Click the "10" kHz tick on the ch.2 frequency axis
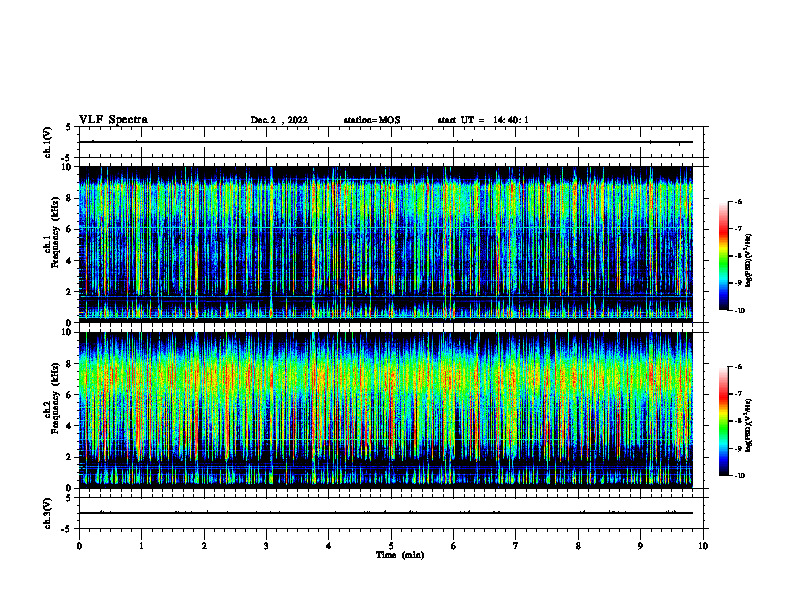Image resolution: width=792 pixels, height=612 pixels. [68, 332]
